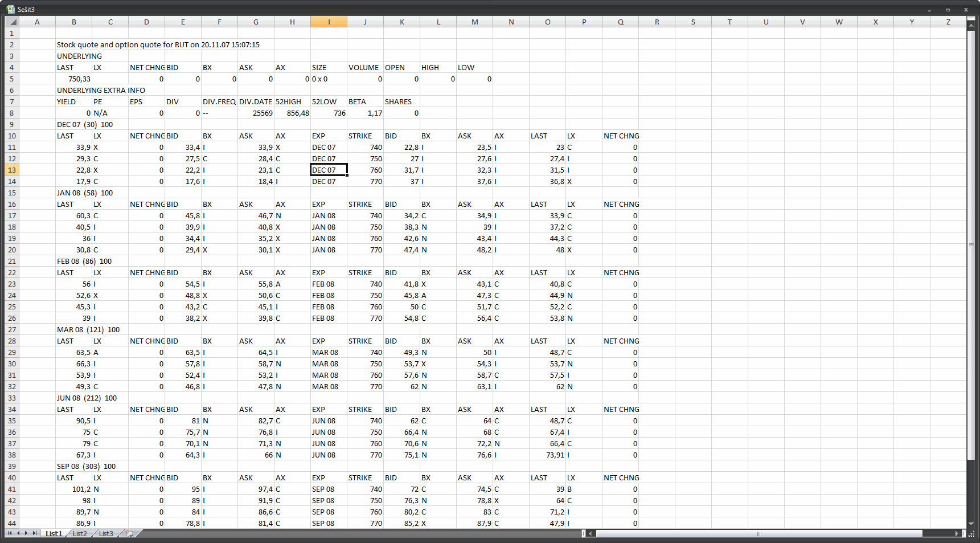Click the horizontal scrollbar thumb
Screen dimensions: 980x543
pos(759,533)
